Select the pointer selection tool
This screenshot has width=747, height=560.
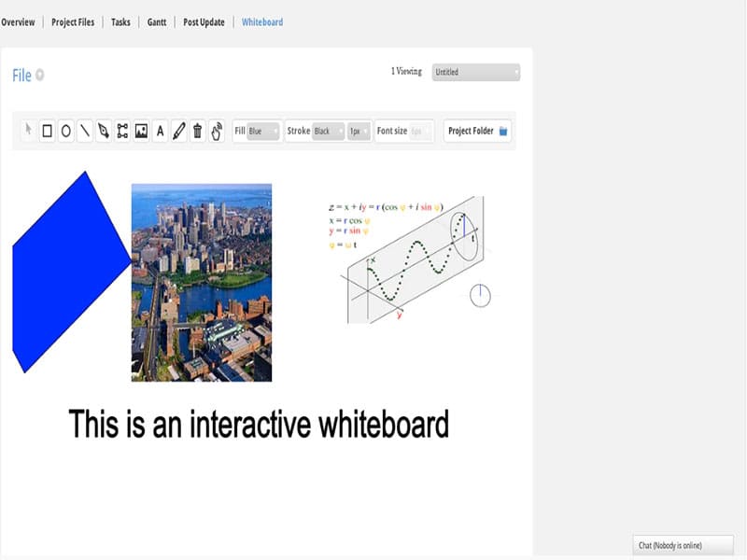click(x=29, y=131)
